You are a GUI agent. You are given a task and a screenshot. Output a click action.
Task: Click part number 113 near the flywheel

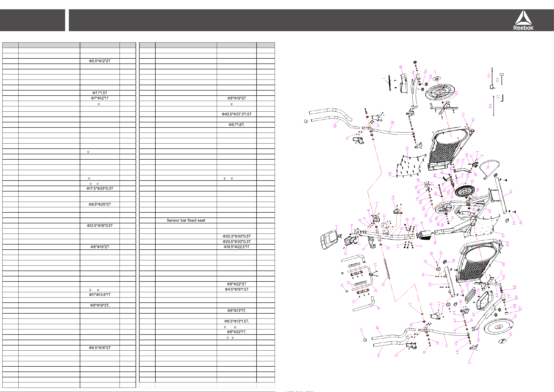[456, 94]
